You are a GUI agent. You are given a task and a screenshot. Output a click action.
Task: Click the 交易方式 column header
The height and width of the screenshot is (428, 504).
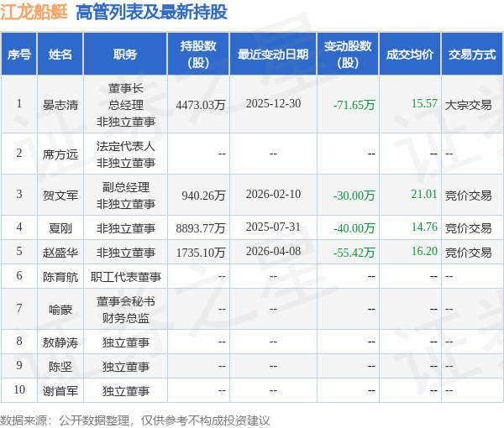pyautogui.click(x=472, y=54)
